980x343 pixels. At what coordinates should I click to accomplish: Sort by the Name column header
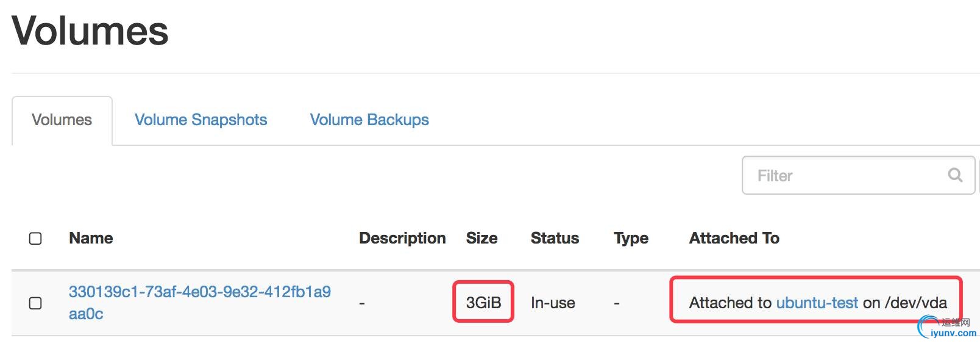point(91,238)
